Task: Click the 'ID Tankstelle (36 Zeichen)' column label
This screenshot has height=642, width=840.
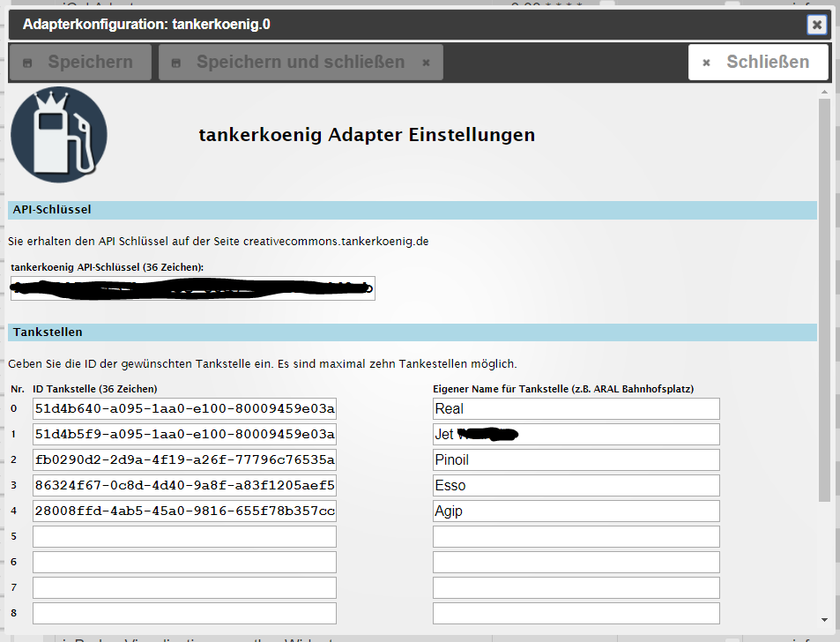Action: tap(95, 389)
